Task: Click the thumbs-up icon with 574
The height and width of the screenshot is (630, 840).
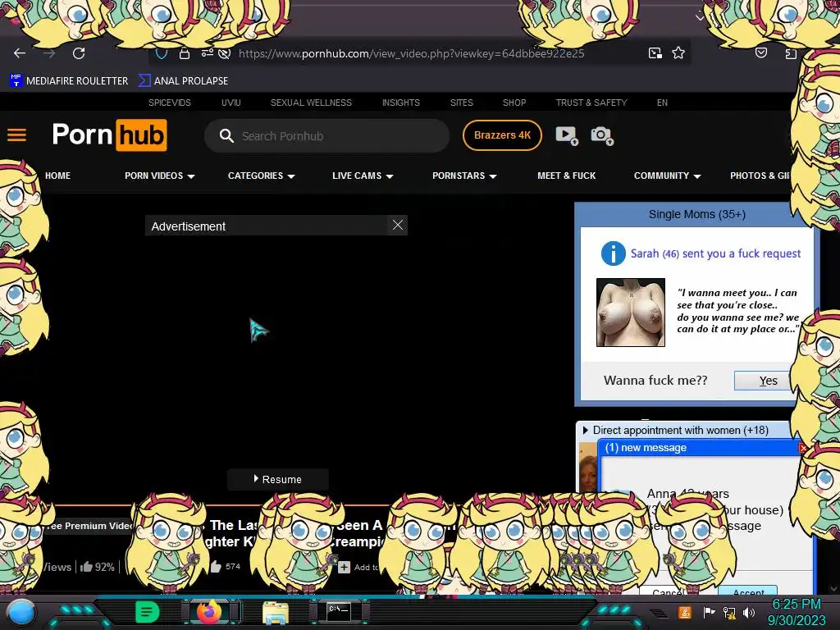Action: (x=217, y=566)
